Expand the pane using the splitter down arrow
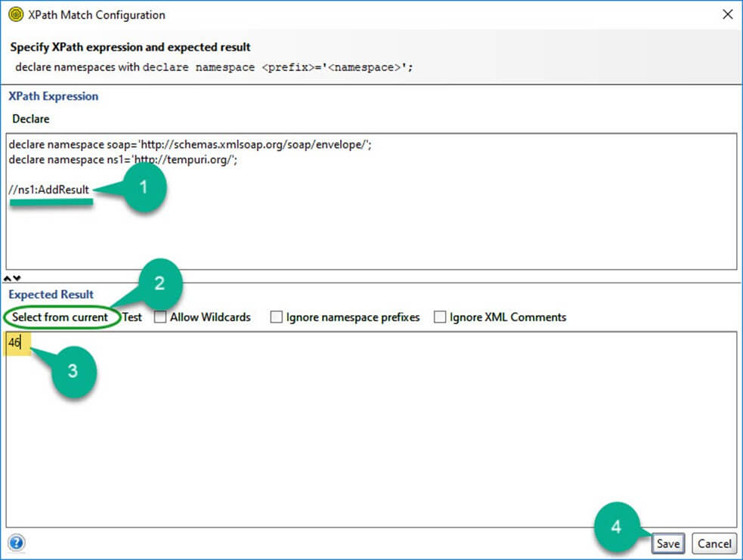743x560 pixels. tap(17, 278)
